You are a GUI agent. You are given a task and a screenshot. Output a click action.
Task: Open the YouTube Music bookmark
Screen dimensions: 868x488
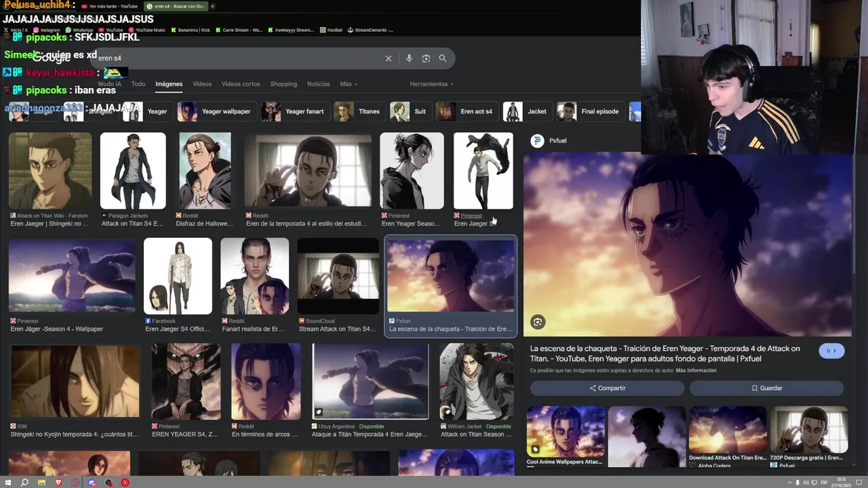[x=146, y=30]
